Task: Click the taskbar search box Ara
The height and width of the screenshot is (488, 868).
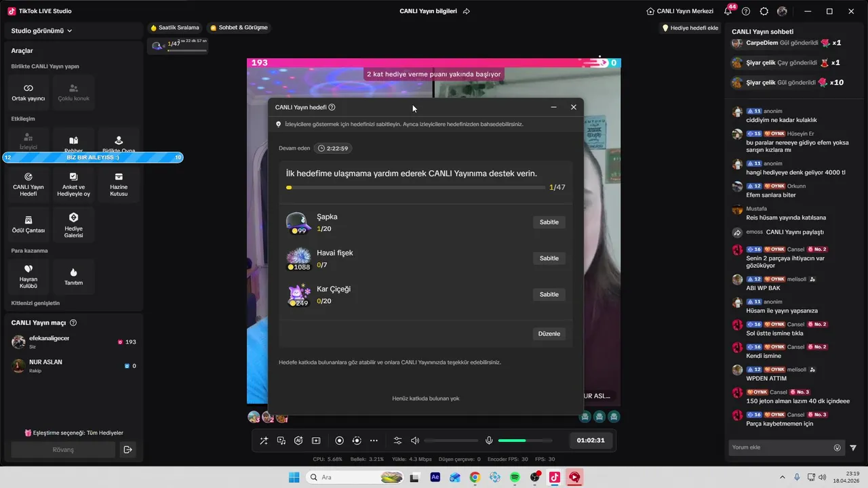Action: pos(355,477)
